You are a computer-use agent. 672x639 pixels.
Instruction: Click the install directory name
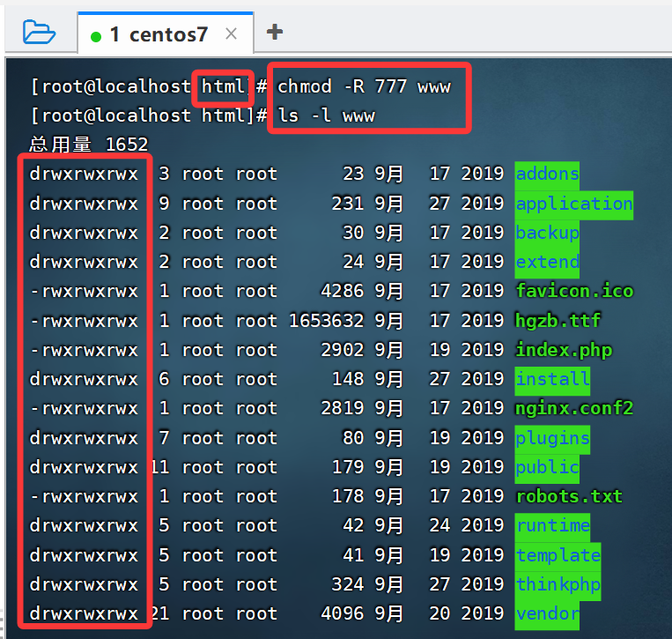pos(552,380)
